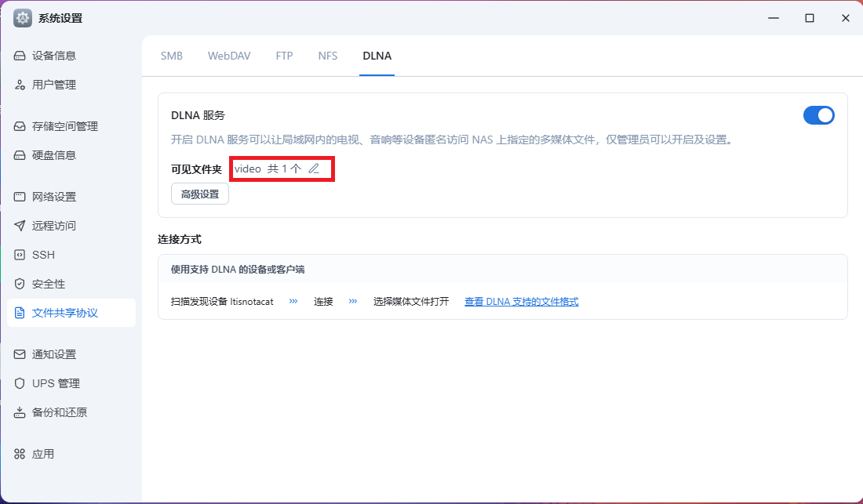Image resolution: width=863 pixels, height=504 pixels.
Task: Click the Remote Access (远程访问) paper plane icon
Action: [20, 226]
